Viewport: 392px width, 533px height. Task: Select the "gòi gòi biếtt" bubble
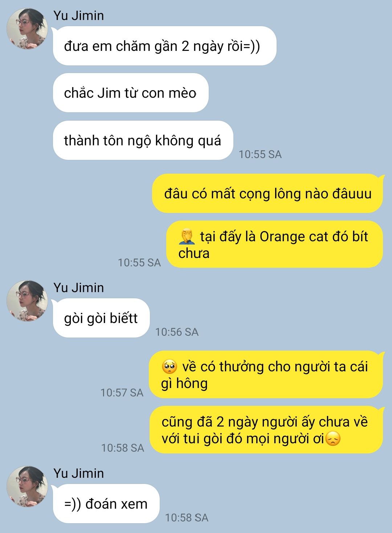[101, 318]
